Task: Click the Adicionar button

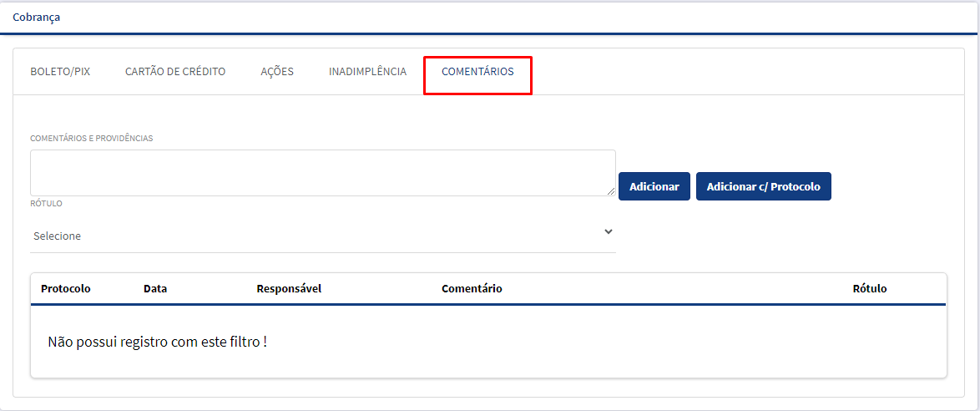Action: [654, 186]
